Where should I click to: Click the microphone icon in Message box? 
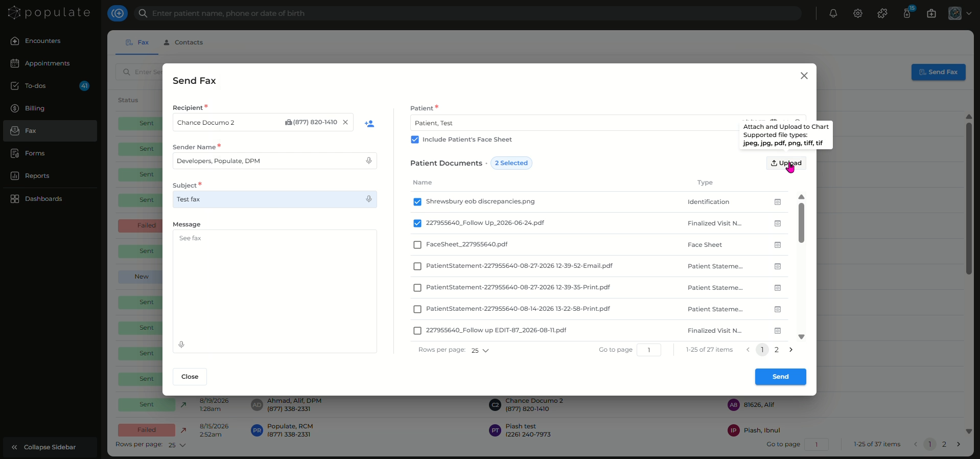(181, 345)
